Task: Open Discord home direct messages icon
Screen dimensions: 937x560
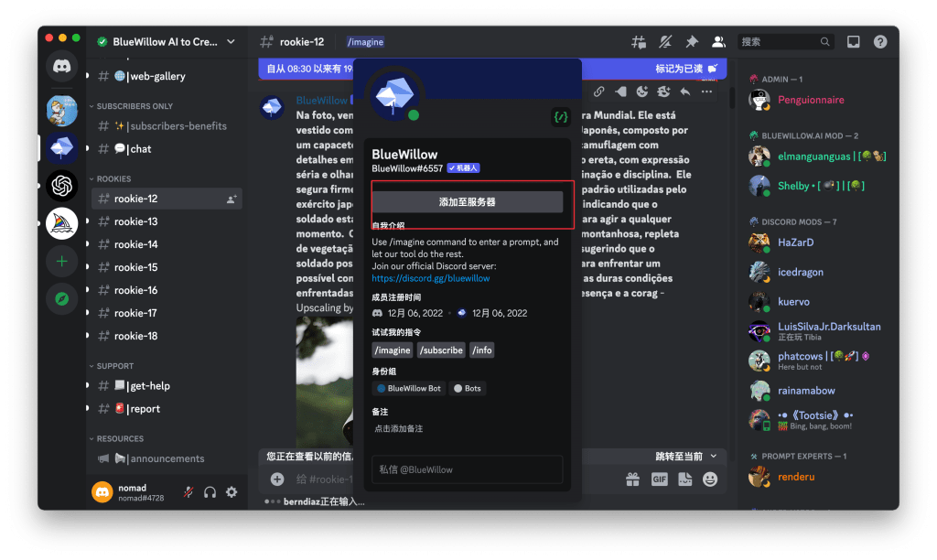Action: (x=61, y=66)
